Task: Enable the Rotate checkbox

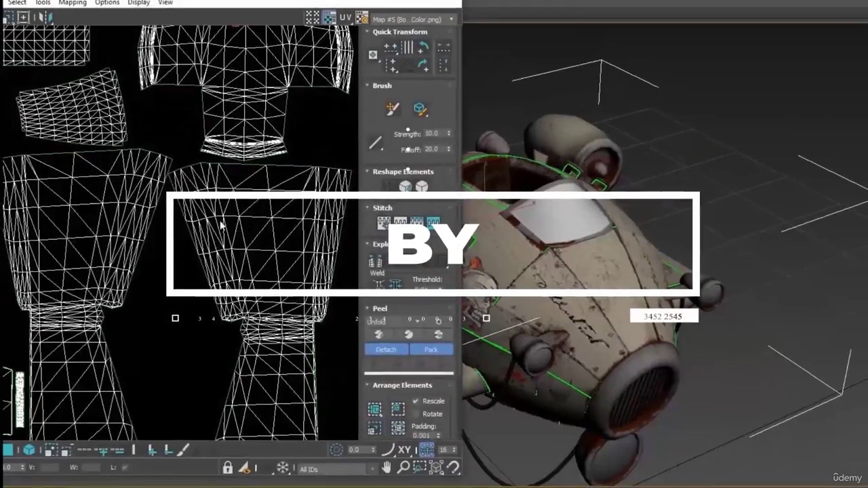Action: [416, 414]
